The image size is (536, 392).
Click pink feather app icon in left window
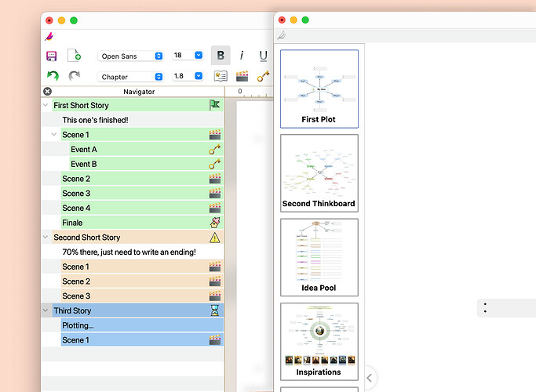coord(49,36)
